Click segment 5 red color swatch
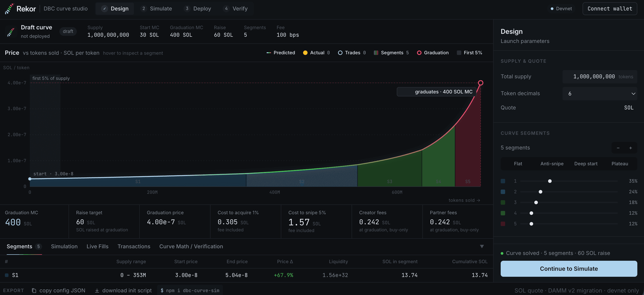 coord(503,224)
